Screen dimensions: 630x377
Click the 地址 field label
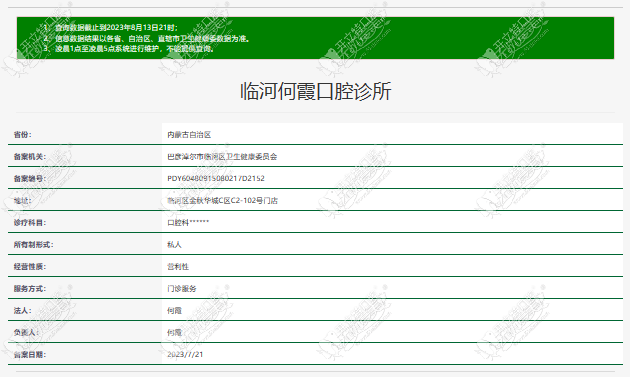22,201
